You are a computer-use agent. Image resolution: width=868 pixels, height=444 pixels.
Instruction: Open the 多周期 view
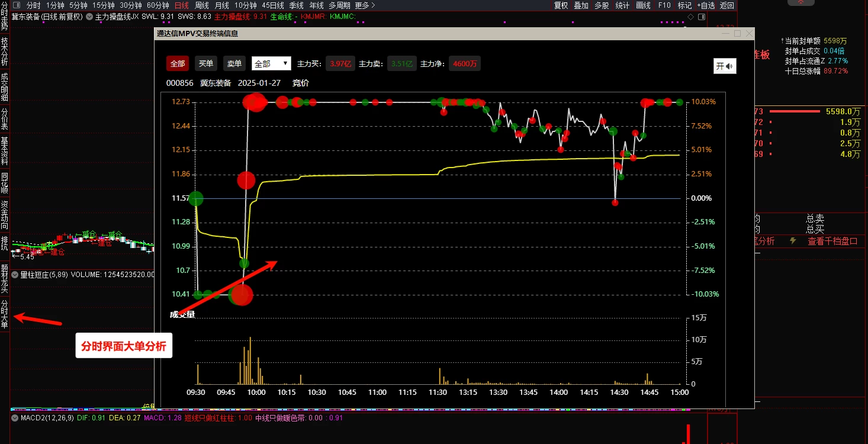[x=339, y=5]
